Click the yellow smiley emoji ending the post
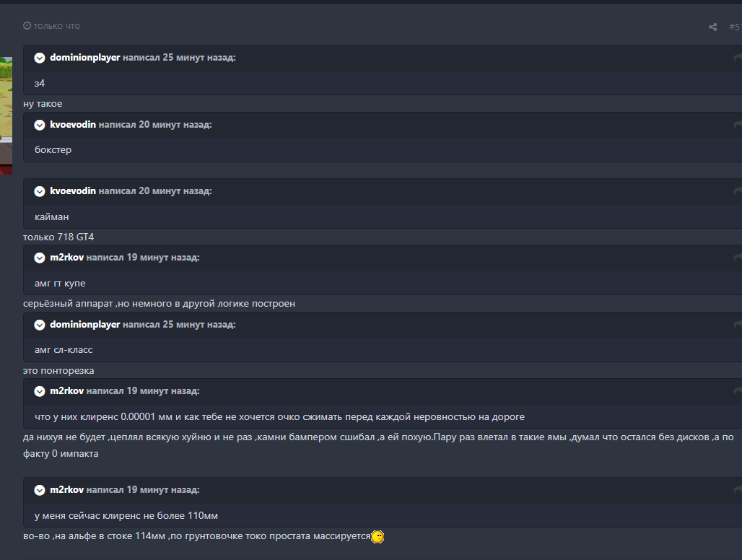 [377, 537]
